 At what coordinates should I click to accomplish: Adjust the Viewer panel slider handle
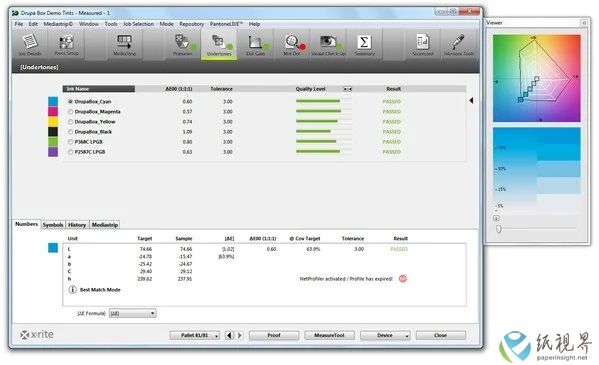coord(499,229)
